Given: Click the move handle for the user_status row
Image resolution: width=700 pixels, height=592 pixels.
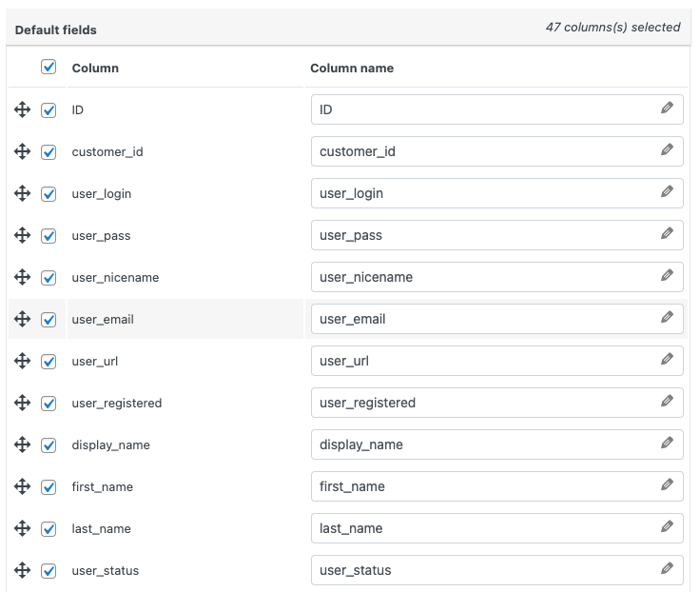Looking at the screenshot, I should coord(22,570).
